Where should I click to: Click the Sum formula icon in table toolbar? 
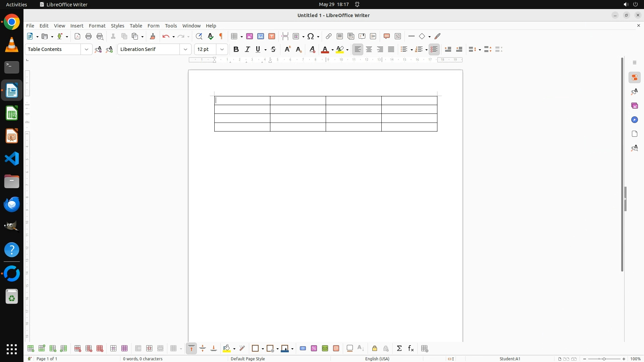pyautogui.click(x=399, y=349)
